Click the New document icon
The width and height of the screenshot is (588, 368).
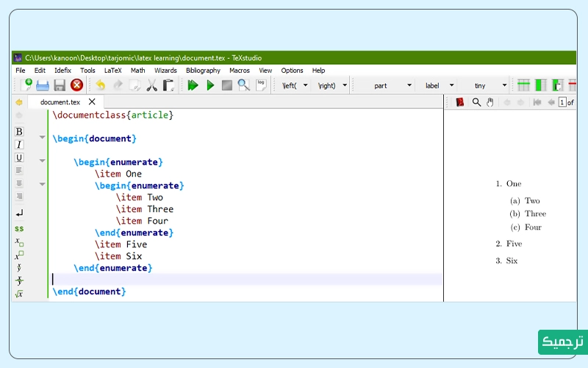(x=27, y=85)
